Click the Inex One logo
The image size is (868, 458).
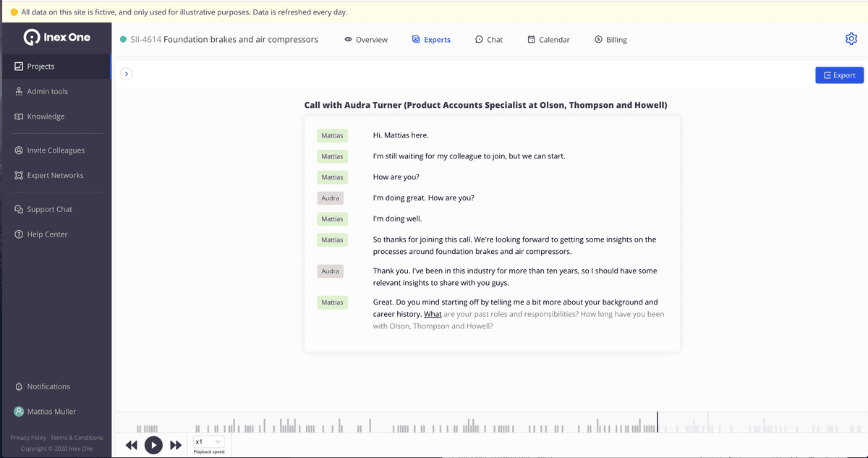click(56, 37)
